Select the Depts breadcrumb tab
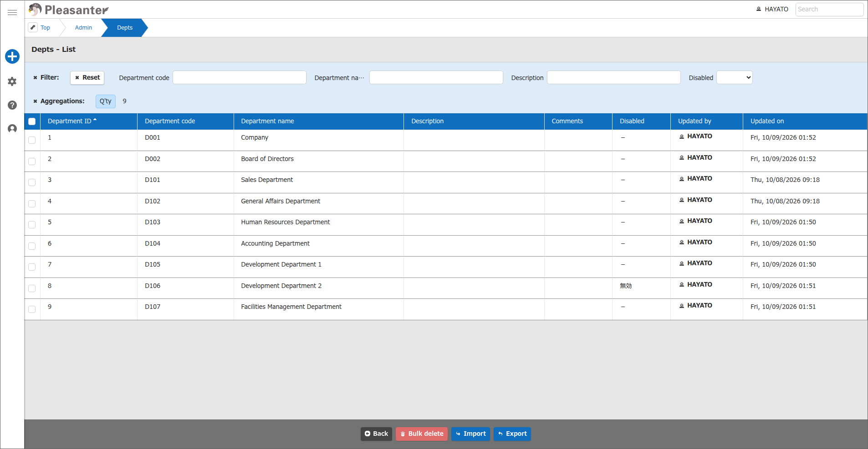Image resolution: width=868 pixels, height=449 pixels. [x=125, y=28]
